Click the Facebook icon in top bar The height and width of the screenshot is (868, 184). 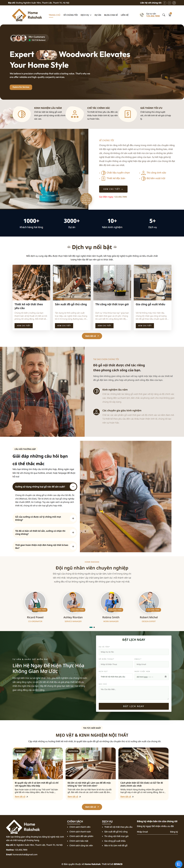[x=165, y=3]
